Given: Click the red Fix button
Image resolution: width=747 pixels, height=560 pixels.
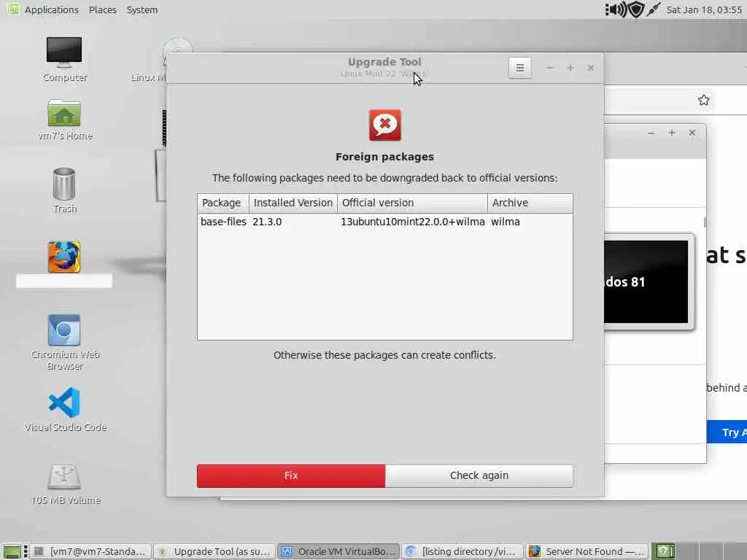Looking at the screenshot, I should [x=291, y=475].
